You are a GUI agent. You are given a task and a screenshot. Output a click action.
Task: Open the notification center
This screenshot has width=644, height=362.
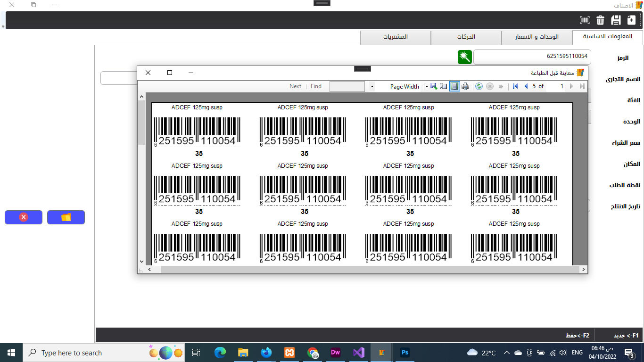[x=629, y=353]
